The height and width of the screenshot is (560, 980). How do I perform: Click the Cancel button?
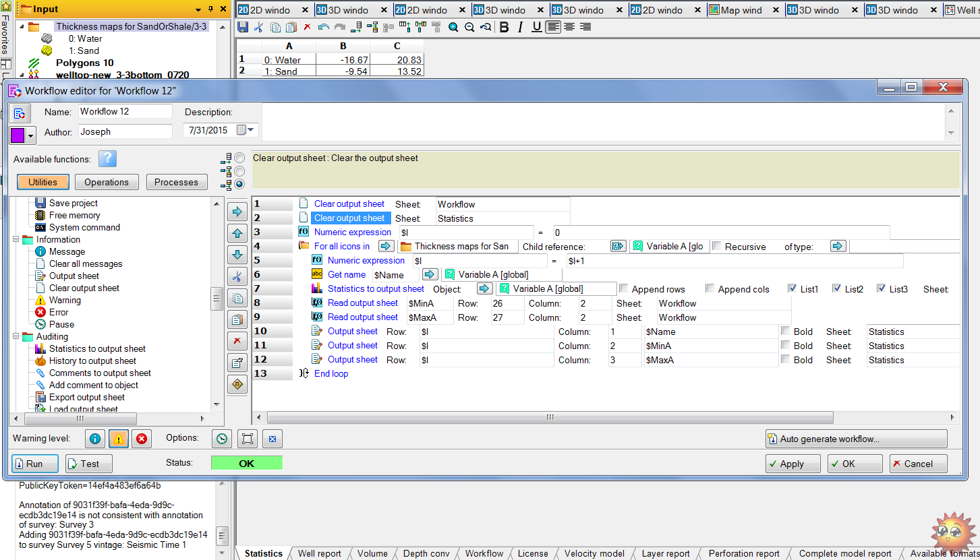[x=919, y=464]
